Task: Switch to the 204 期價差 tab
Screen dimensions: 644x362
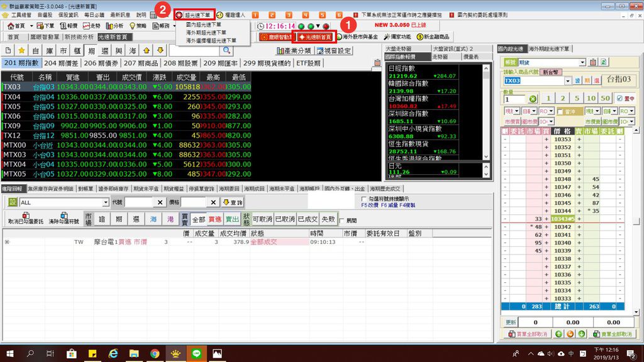Action: coord(61,63)
